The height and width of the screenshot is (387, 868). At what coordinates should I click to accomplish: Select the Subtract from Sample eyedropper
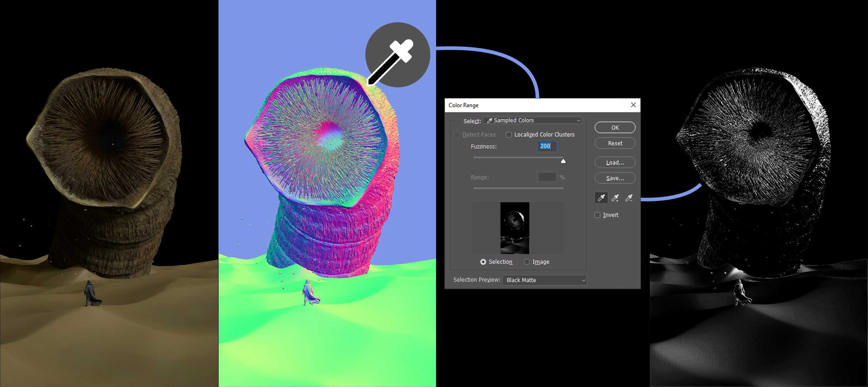(x=629, y=198)
